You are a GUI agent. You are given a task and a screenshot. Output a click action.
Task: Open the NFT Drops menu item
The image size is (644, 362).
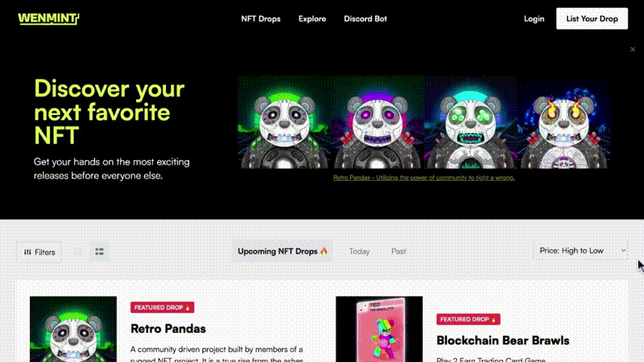(x=260, y=19)
